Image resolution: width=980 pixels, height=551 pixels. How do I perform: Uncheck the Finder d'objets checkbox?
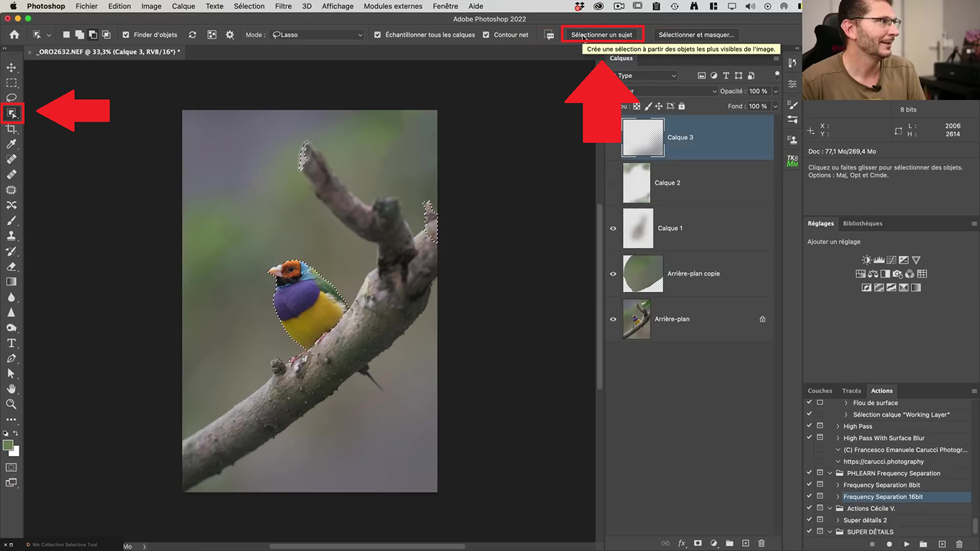(x=125, y=34)
